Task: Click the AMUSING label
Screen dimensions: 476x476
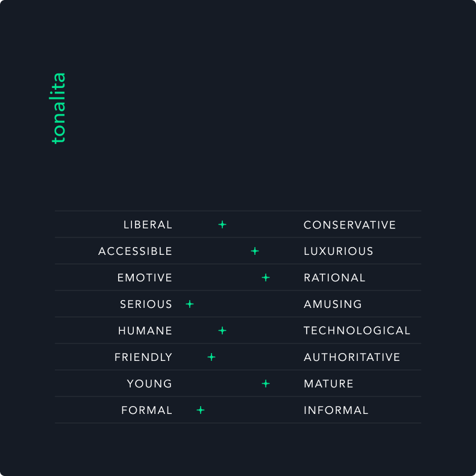Action: (333, 304)
